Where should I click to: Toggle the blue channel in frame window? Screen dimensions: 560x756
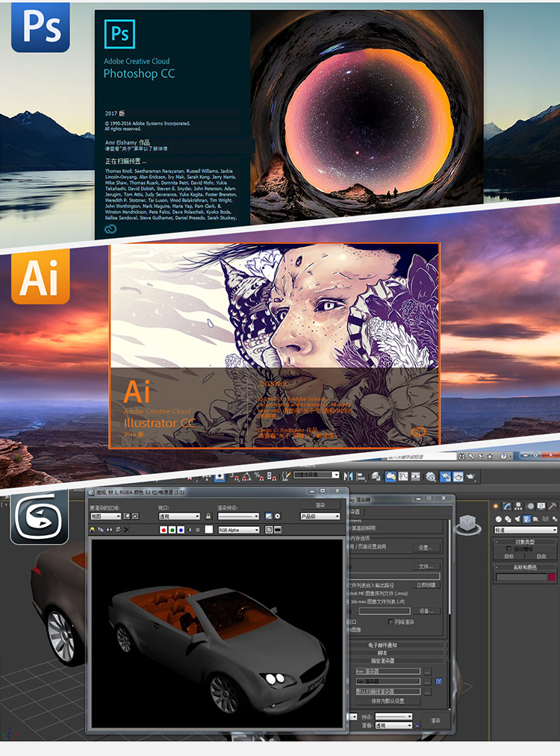click(181, 530)
